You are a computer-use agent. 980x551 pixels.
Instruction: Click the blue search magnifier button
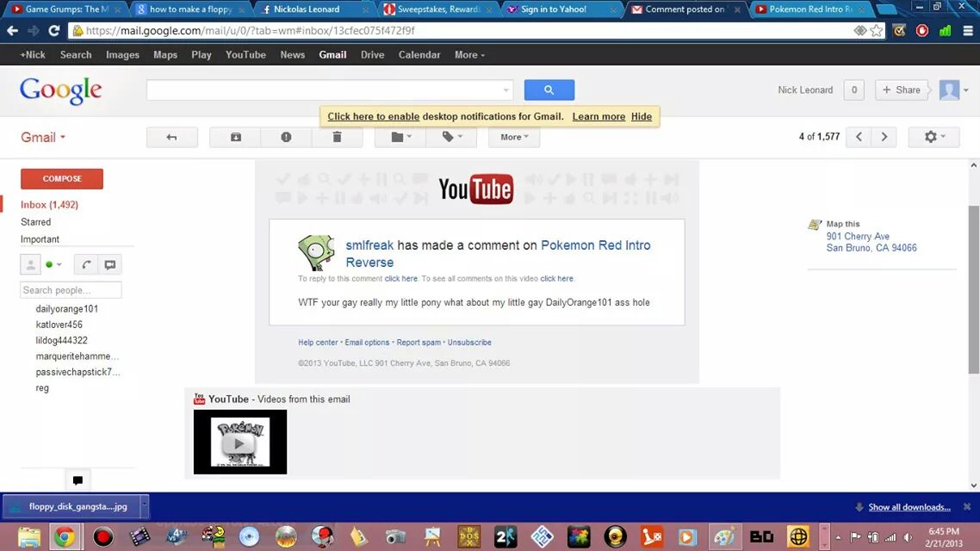549,90
